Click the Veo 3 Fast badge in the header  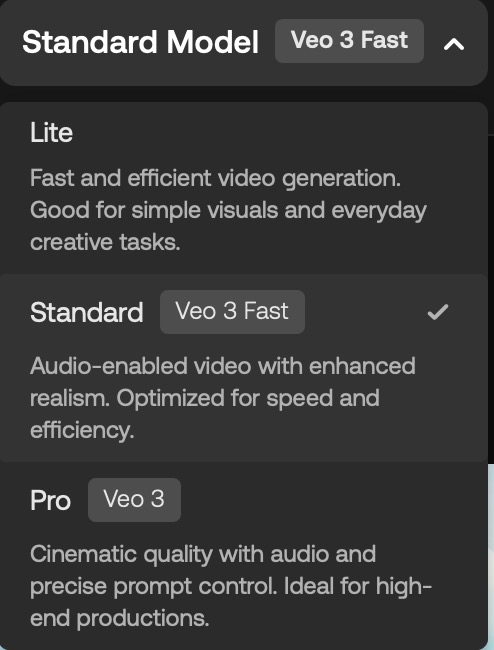pyautogui.click(x=349, y=41)
